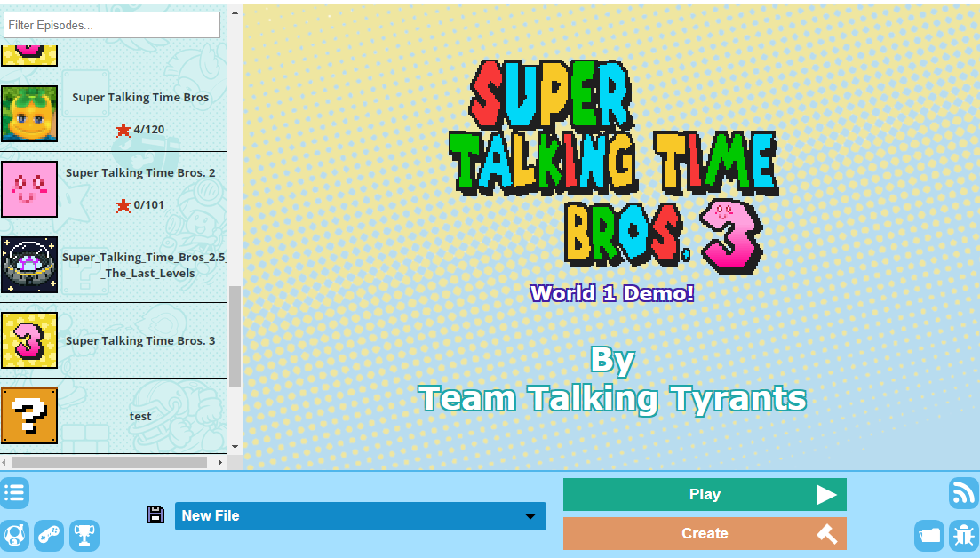The height and width of the screenshot is (558, 980).
Task: Click the UFO spaceship episode thumbnail
Action: tap(29, 265)
